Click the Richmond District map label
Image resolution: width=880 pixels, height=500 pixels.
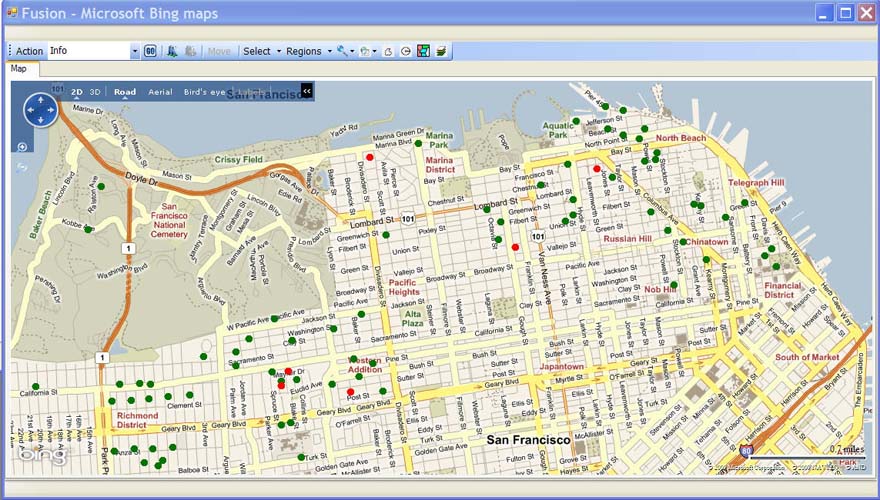[x=138, y=420]
